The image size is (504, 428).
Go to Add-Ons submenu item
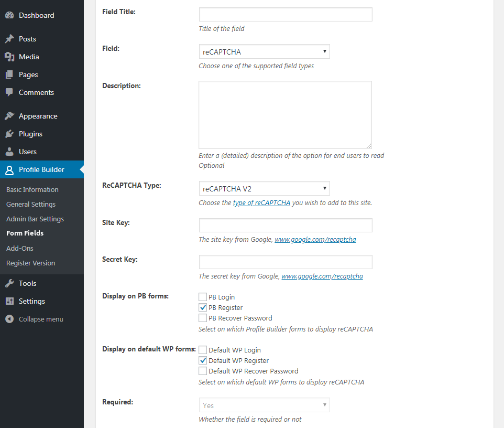19,248
